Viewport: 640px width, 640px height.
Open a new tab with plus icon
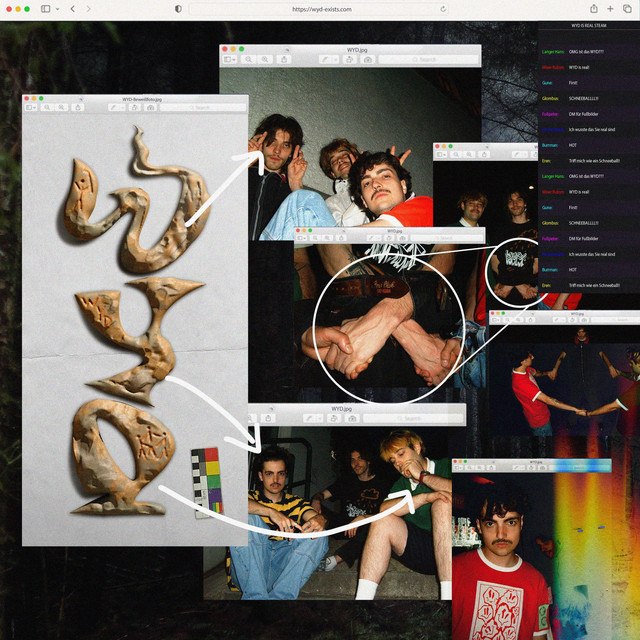[610, 8]
